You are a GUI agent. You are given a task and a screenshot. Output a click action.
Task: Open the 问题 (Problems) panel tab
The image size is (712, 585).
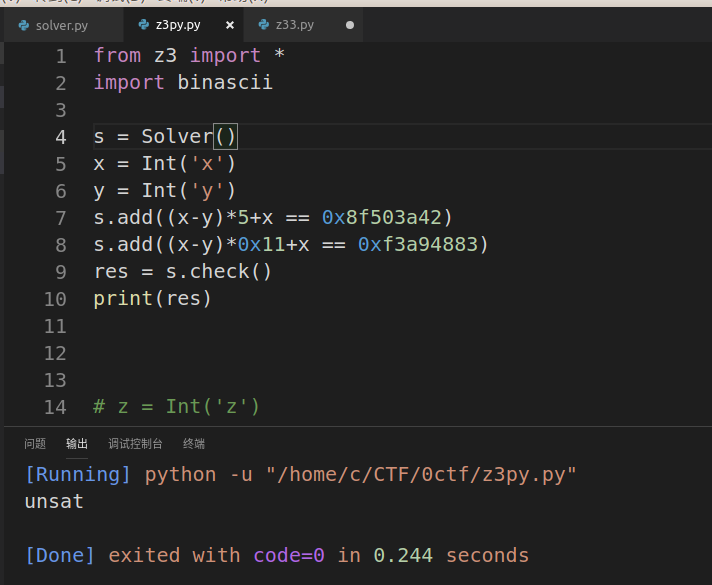tap(35, 444)
